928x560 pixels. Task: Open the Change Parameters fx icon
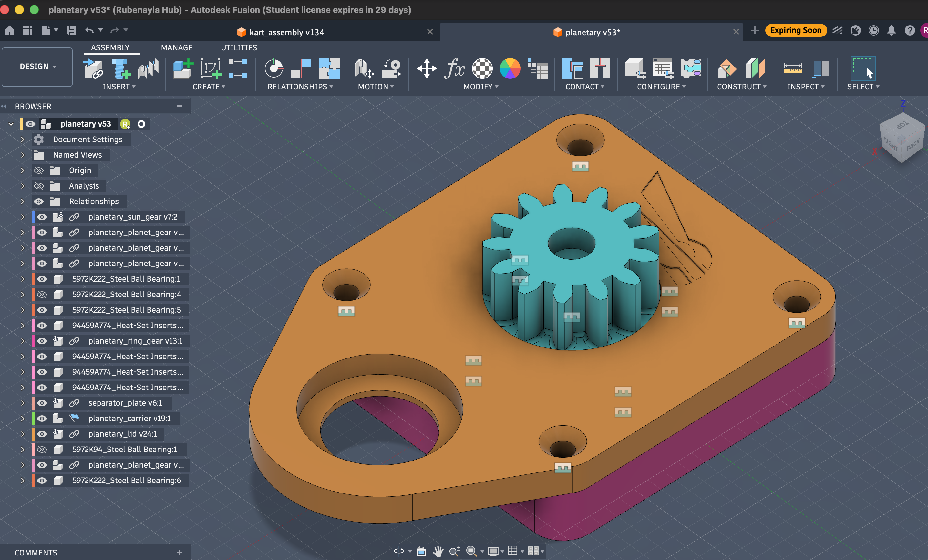click(x=455, y=68)
